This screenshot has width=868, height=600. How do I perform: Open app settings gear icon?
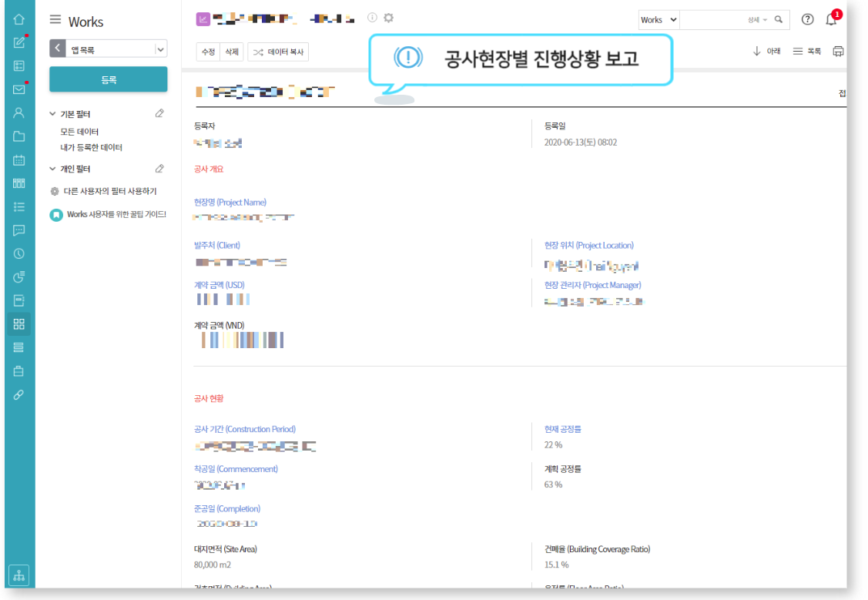click(389, 18)
